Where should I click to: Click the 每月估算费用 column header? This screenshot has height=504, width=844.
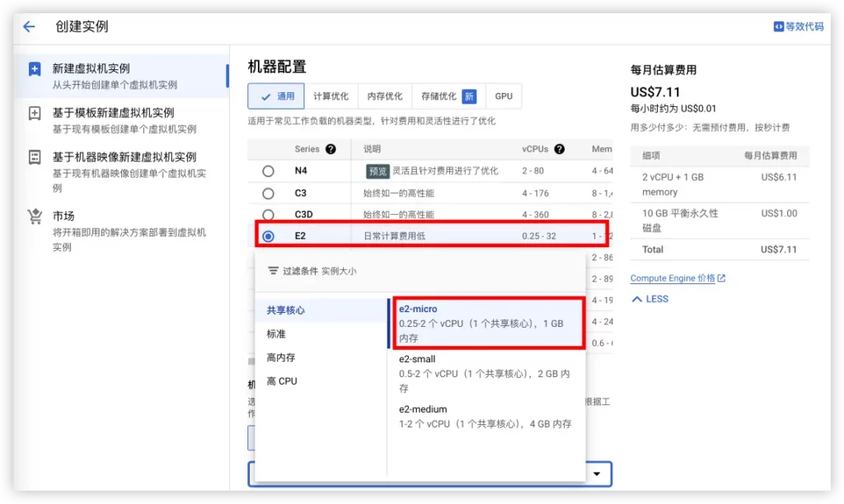point(771,156)
